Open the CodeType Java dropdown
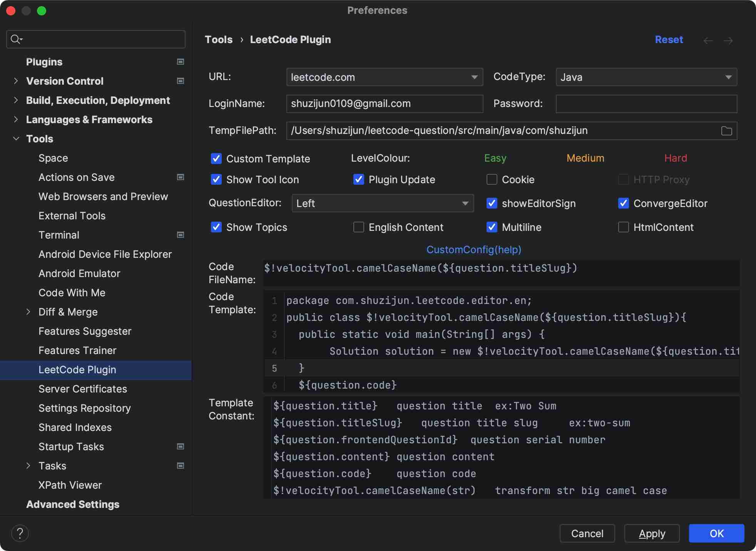This screenshot has height=551, width=756. click(x=646, y=77)
